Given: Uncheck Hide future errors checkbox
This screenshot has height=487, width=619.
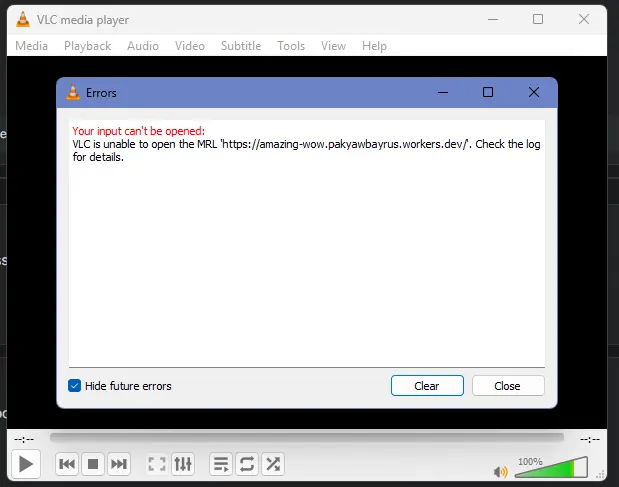Looking at the screenshot, I should pos(74,386).
